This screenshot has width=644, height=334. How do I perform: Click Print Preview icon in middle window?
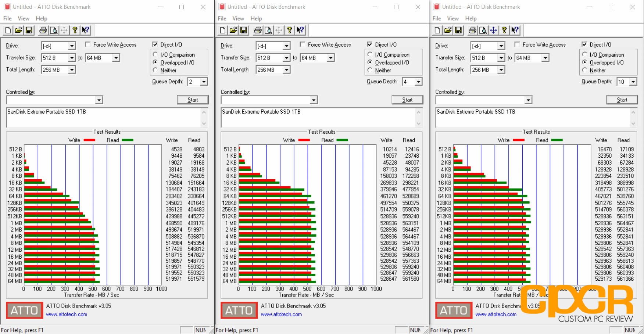(268, 30)
